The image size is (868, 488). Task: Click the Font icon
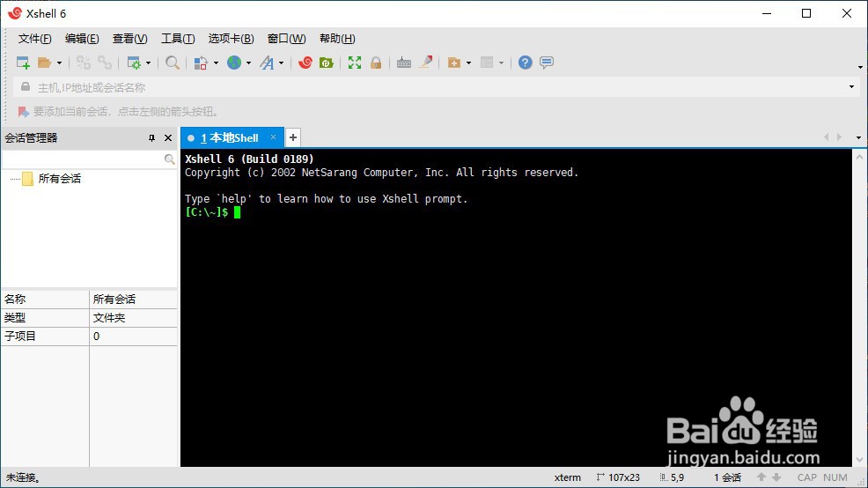[267, 63]
